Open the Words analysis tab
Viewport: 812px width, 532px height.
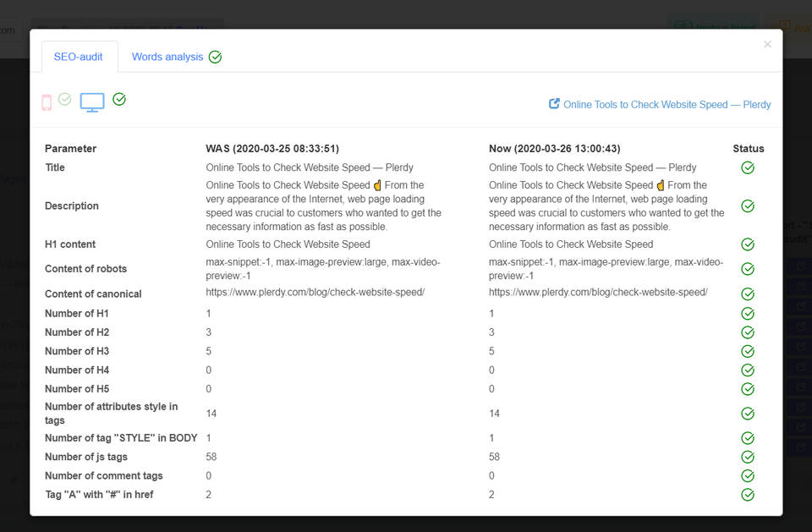[x=167, y=57]
